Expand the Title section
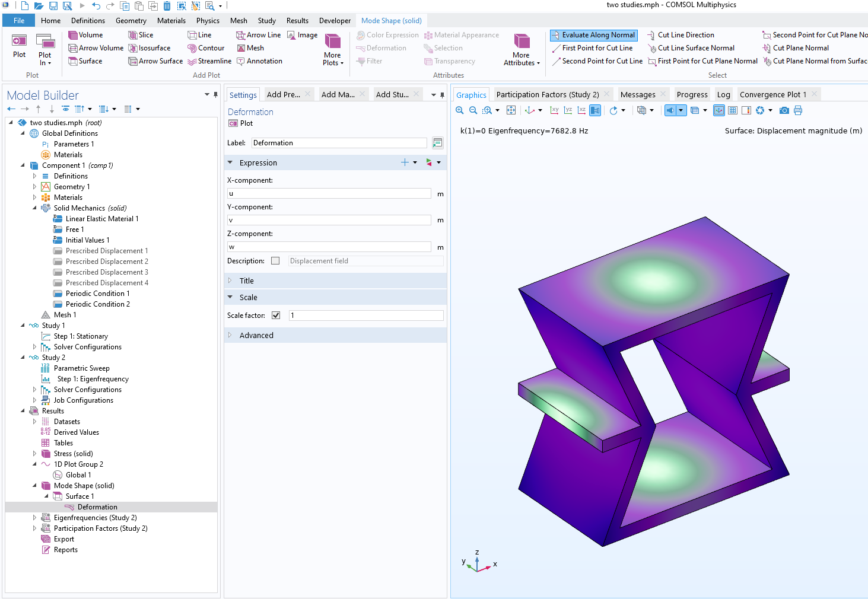 point(246,281)
